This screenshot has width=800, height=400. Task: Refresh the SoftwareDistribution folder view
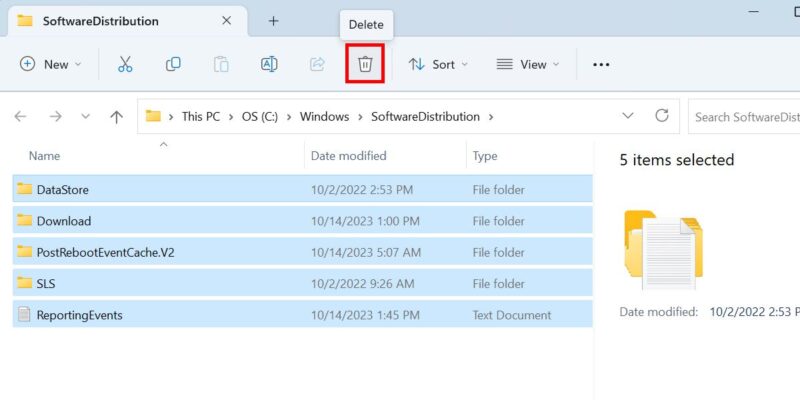pyautogui.click(x=662, y=116)
